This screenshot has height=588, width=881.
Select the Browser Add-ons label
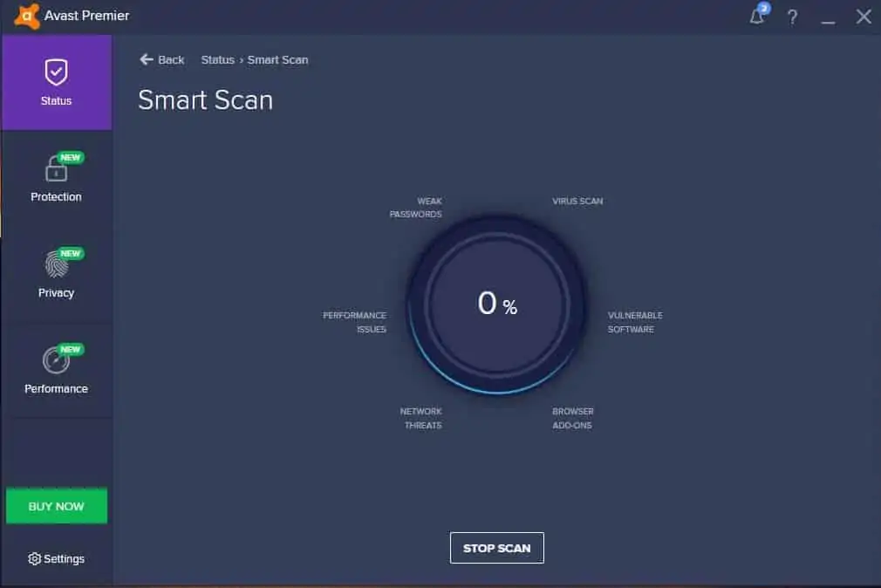pos(572,418)
